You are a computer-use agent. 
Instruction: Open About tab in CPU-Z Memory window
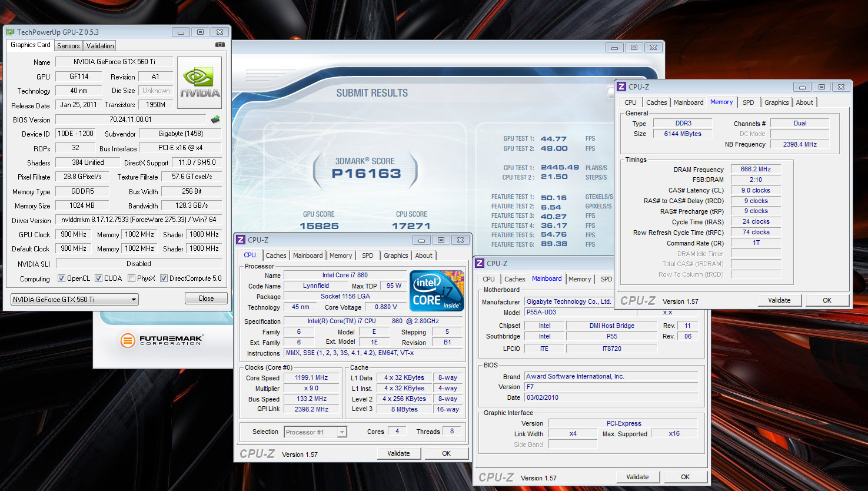(804, 102)
